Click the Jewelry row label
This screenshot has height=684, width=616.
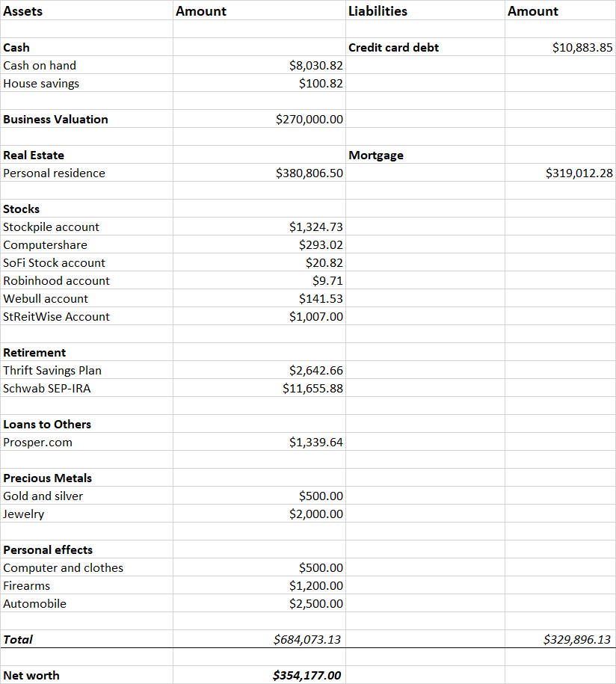click(x=24, y=514)
